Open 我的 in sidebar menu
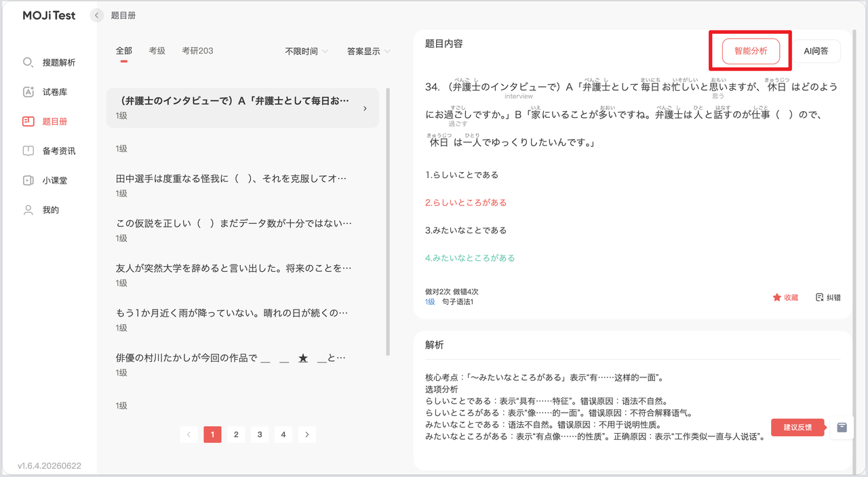This screenshot has height=477, width=868. tap(51, 210)
